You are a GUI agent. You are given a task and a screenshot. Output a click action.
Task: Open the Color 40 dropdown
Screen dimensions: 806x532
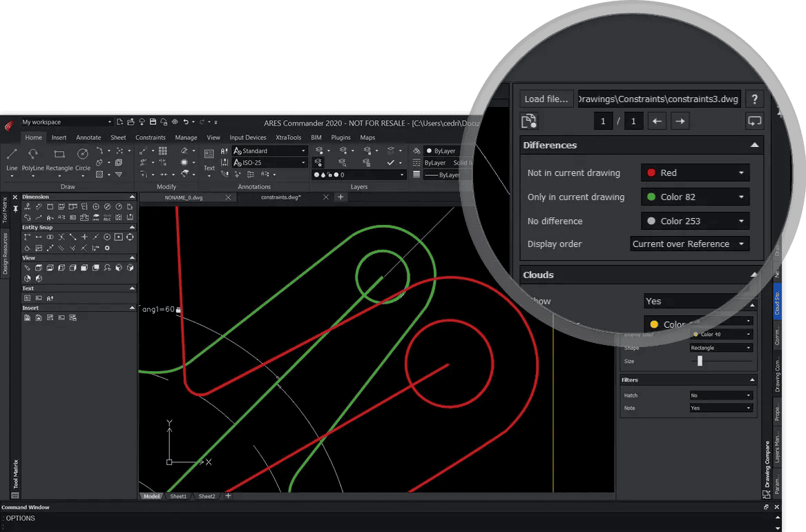(721, 334)
